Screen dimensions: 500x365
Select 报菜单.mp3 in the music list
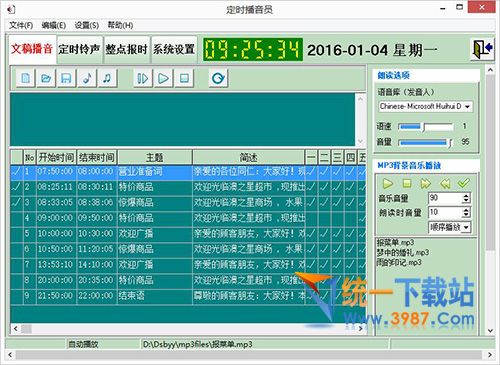coord(395,243)
